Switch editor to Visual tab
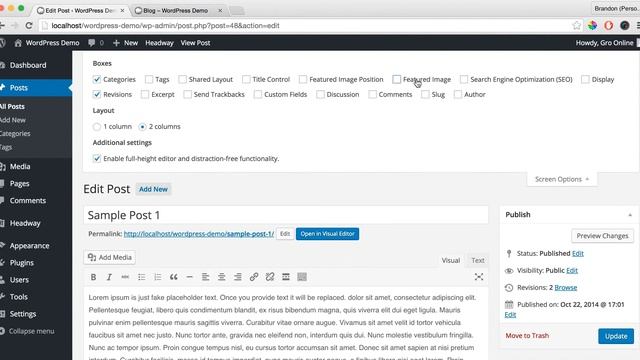This screenshot has width=640, height=360. (451, 260)
